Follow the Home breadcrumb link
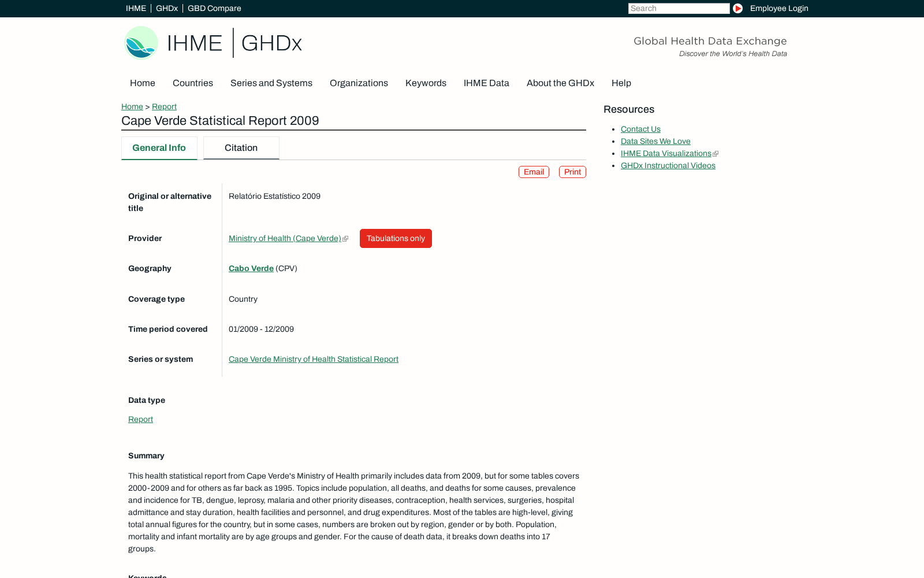 (x=132, y=106)
